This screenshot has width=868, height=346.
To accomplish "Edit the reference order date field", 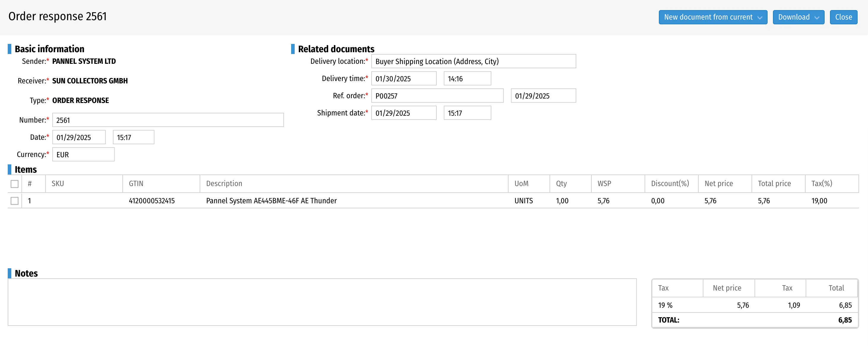I will point(543,96).
